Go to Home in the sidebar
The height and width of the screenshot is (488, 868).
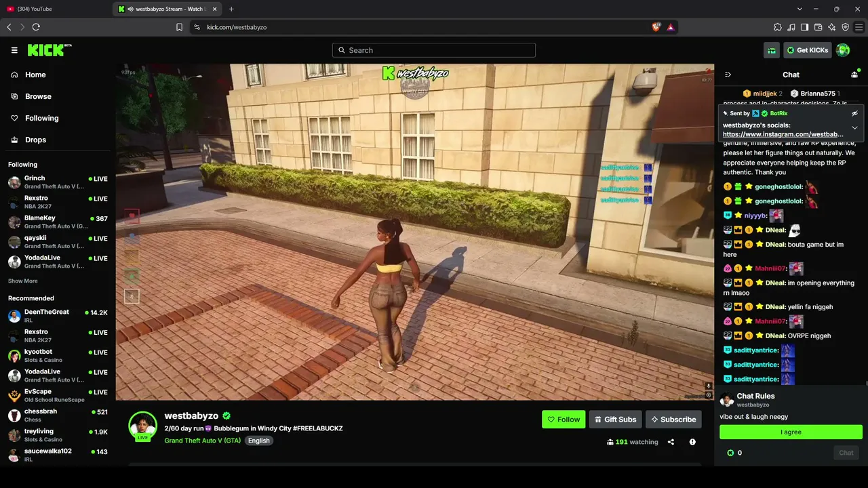point(35,75)
